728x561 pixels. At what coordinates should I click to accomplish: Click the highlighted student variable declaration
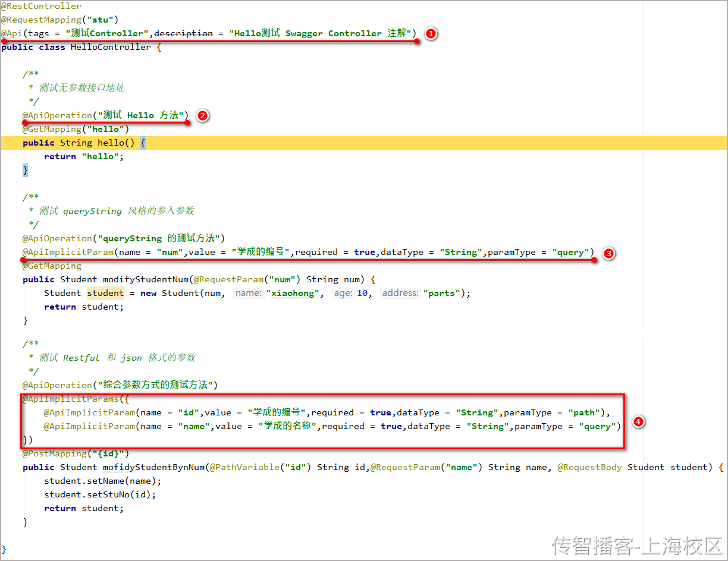(x=105, y=293)
